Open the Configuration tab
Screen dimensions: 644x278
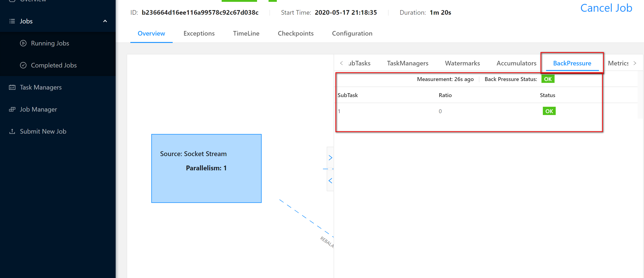click(352, 34)
